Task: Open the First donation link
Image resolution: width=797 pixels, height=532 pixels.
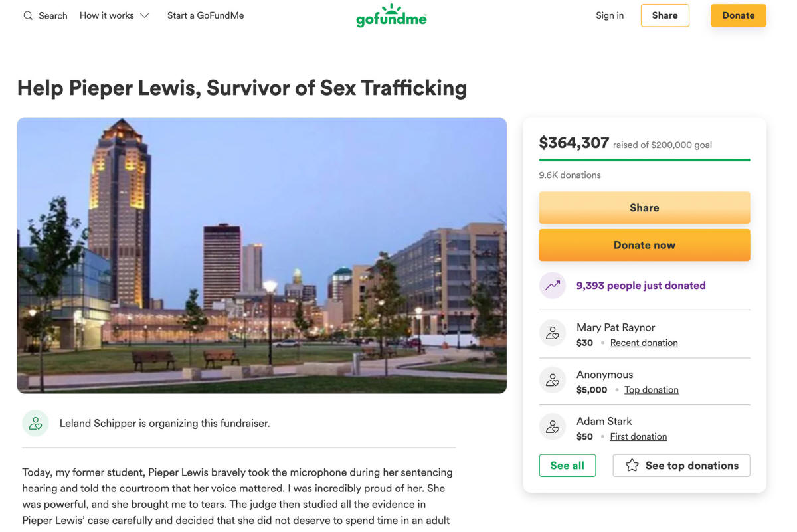Action: coord(638,436)
